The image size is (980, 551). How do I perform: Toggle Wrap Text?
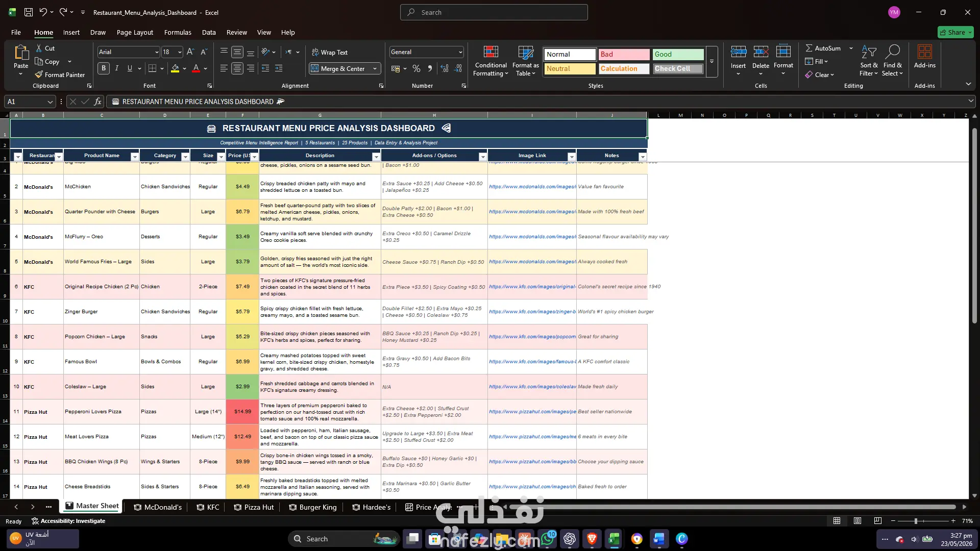click(330, 52)
